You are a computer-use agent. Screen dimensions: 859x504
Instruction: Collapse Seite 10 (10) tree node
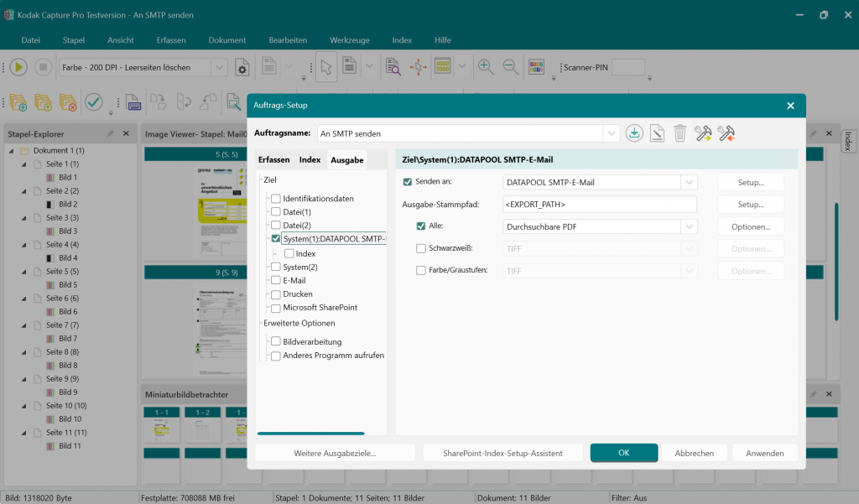24,406
